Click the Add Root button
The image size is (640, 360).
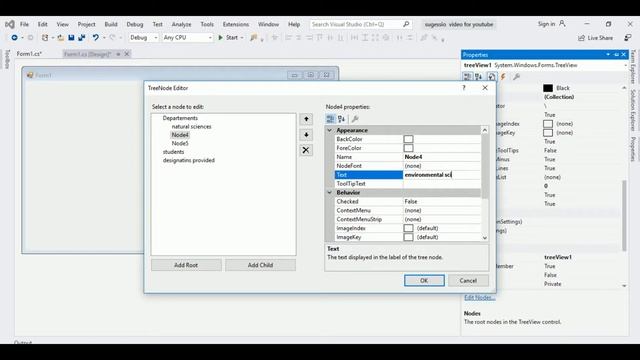(186, 265)
